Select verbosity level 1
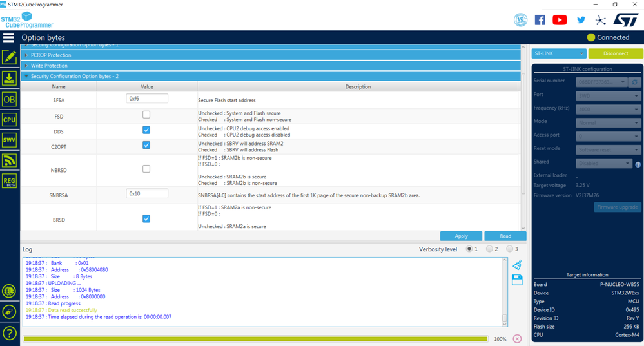 click(469, 249)
